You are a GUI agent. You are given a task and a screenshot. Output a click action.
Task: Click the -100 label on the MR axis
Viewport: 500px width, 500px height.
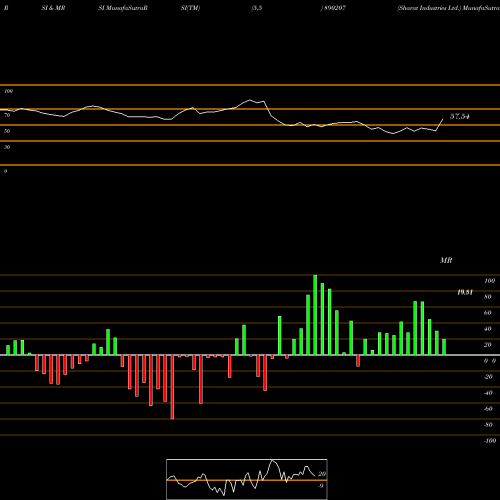point(490,440)
